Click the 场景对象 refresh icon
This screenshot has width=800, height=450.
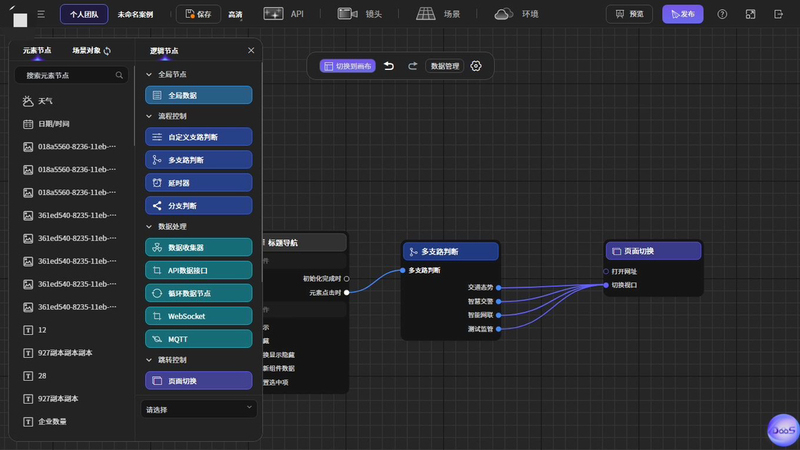[107, 51]
